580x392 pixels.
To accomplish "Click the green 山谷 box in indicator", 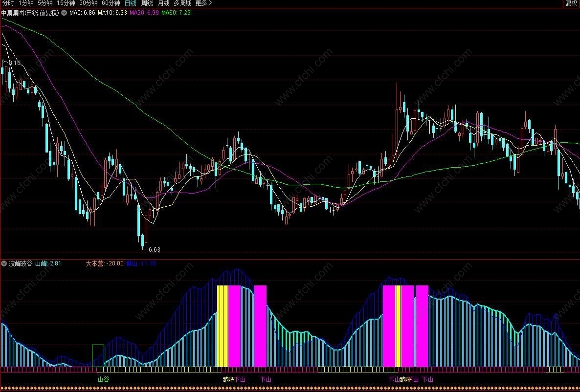I will pyautogui.click(x=98, y=356).
